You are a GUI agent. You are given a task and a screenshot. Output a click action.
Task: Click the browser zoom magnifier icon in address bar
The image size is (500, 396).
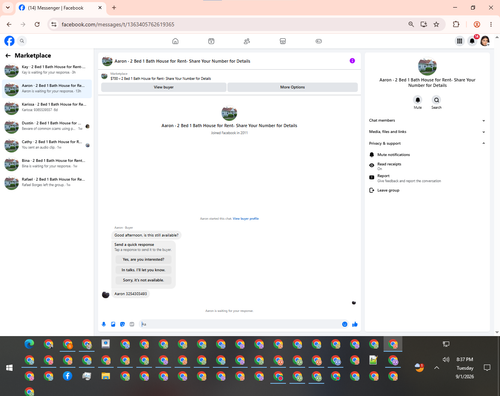411,24
